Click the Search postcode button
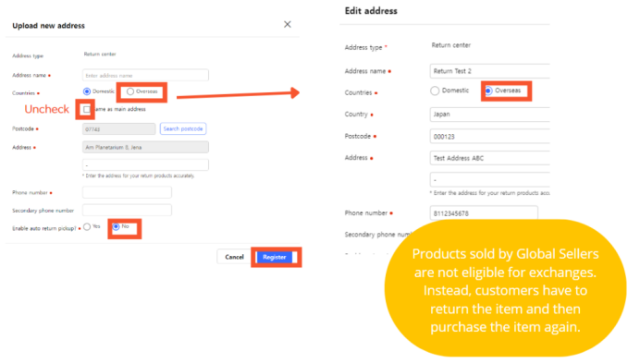640x364 pixels. pyautogui.click(x=183, y=128)
